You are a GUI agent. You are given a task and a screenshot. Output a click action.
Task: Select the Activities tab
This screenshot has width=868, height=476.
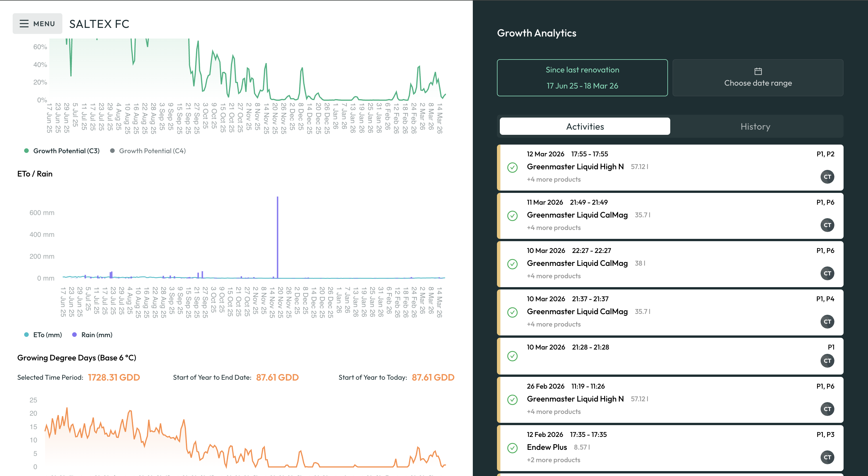tap(585, 126)
